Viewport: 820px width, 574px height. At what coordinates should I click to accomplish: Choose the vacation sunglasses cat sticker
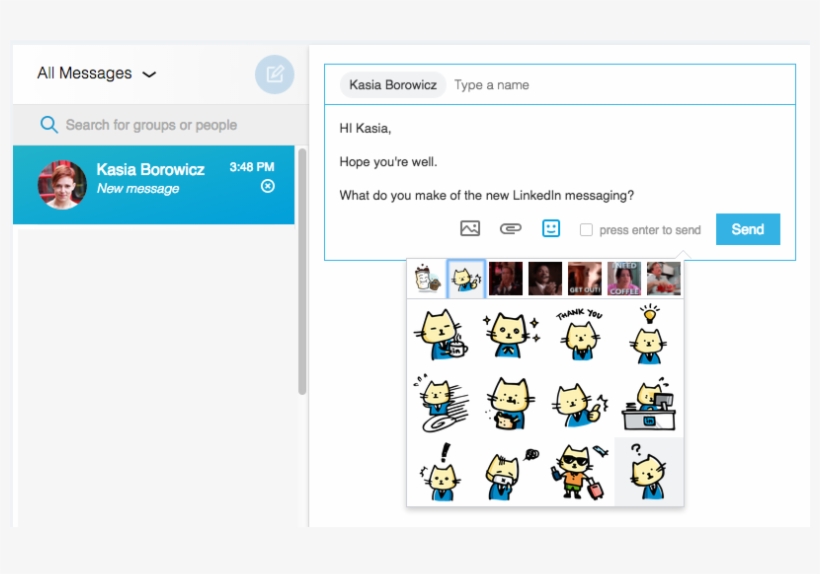point(579,472)
